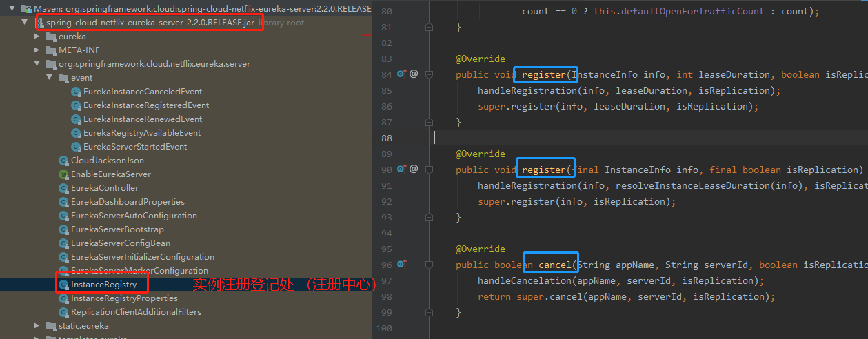
Task: Click the EurekaServerBootstrap class icon
Action: [64, 229]
